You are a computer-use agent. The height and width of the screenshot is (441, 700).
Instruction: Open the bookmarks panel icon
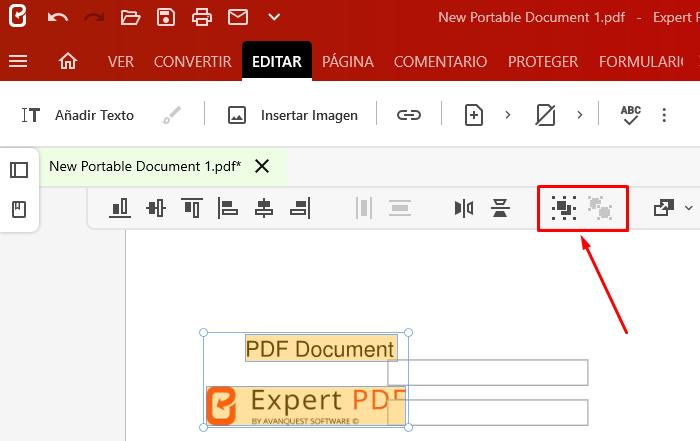coord(19,209)
